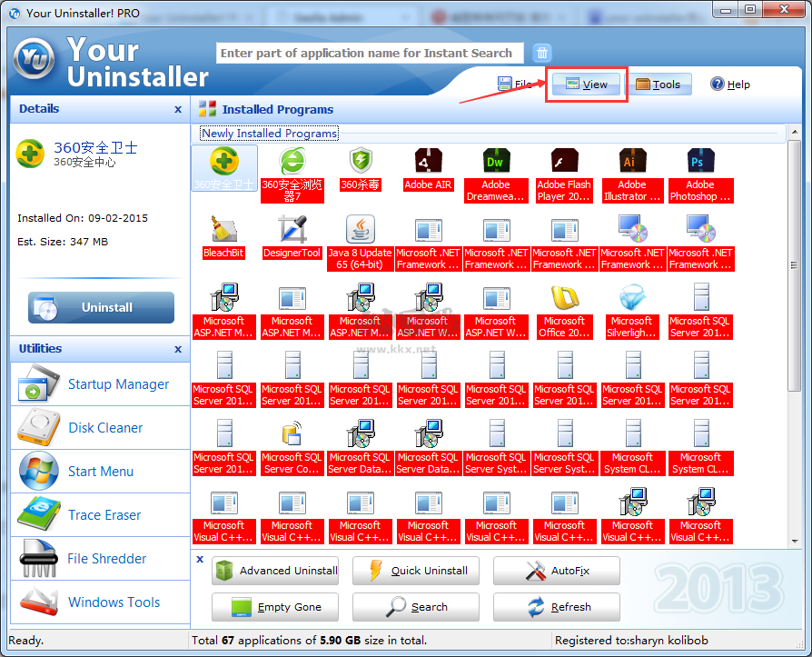Open the View menu
This screenshot has width=812, height=657.
pos(586,84)
